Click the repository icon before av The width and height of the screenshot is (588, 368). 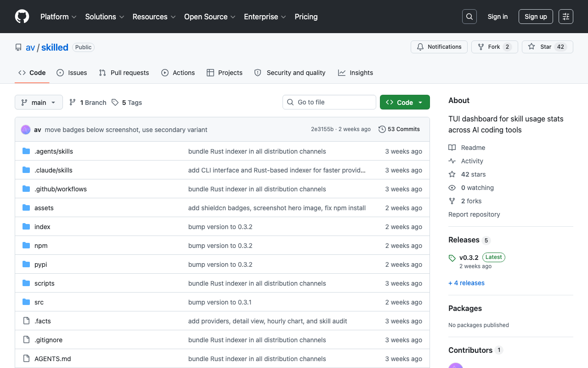18,47
